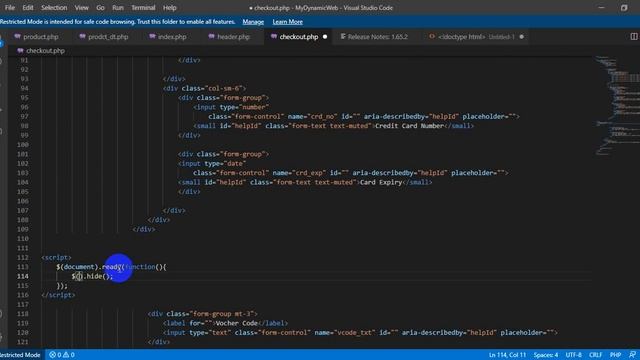640x360 pixels.
Task: Click the UTF-8 encoding indicator
Action: [x=573, y=355]
